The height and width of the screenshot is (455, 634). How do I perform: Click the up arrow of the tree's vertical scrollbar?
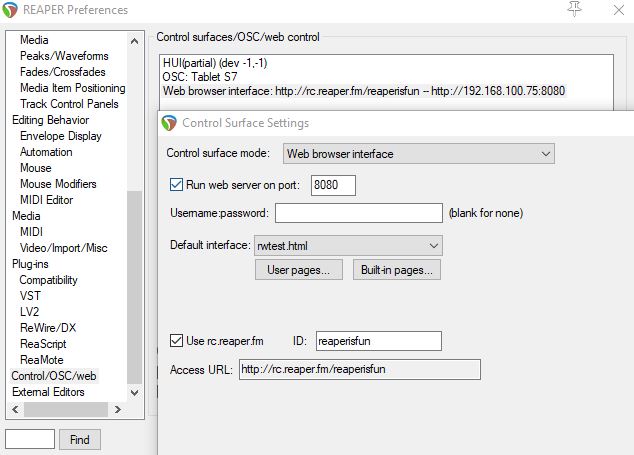point(135,41)
